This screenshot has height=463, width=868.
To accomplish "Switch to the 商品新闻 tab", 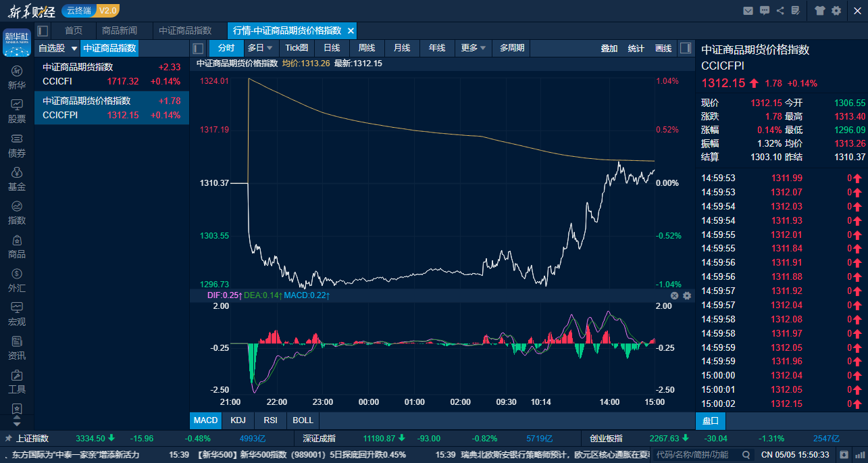I will coord(120,30).
